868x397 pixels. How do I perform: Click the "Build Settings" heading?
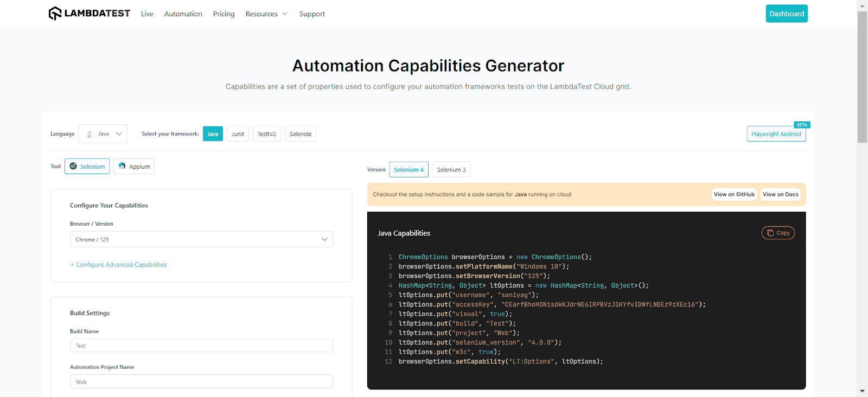coord(90,313)
